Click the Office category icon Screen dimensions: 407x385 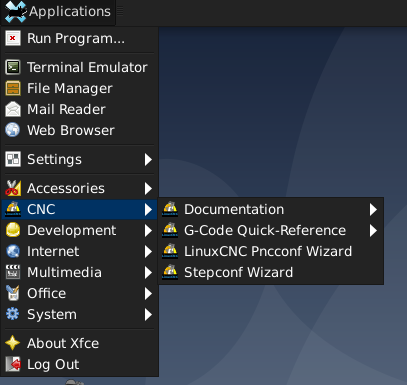[13, 293]
